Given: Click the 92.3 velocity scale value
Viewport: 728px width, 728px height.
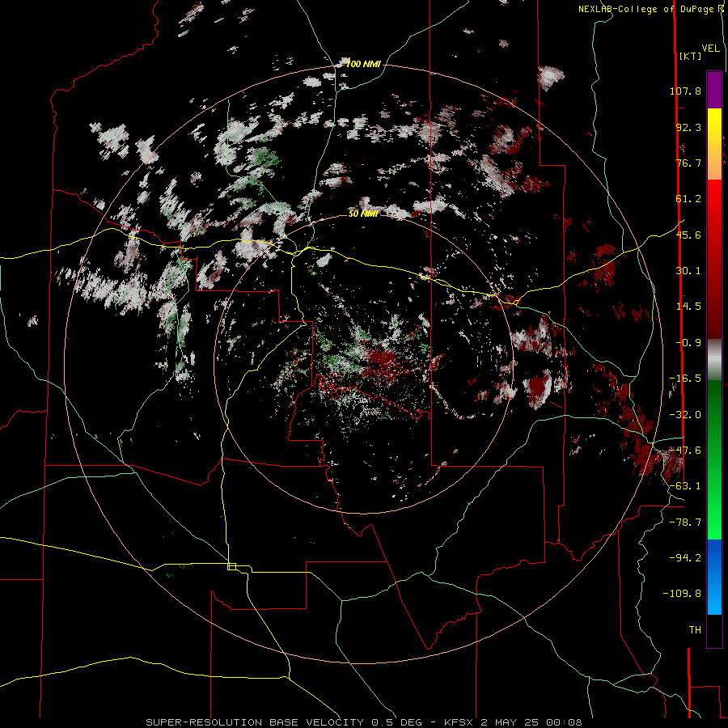Looking at the screenshot, I should 688,127.
